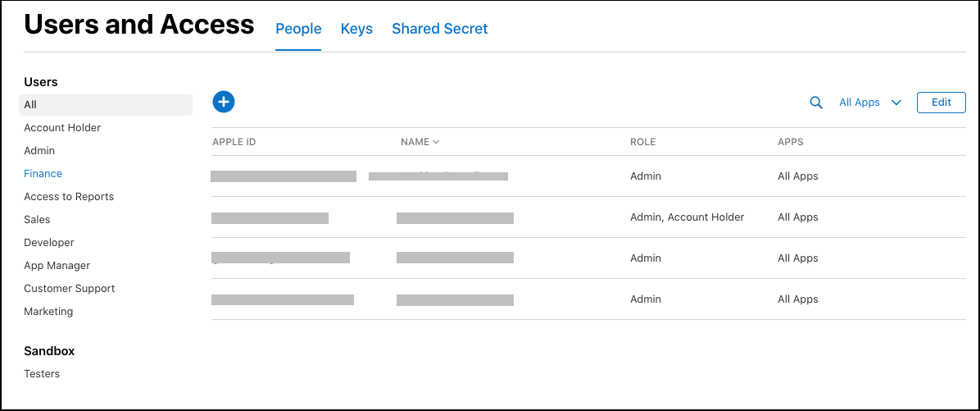Click the blue add user plus icon
The width and height of the screenshot is (980, 411).
click(224, 102)
